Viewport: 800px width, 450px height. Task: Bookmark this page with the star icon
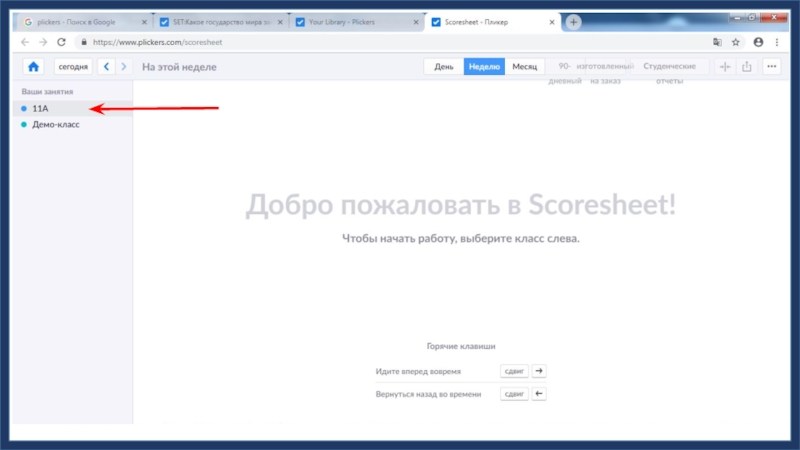pyautogui.click(x=736, y=42)
